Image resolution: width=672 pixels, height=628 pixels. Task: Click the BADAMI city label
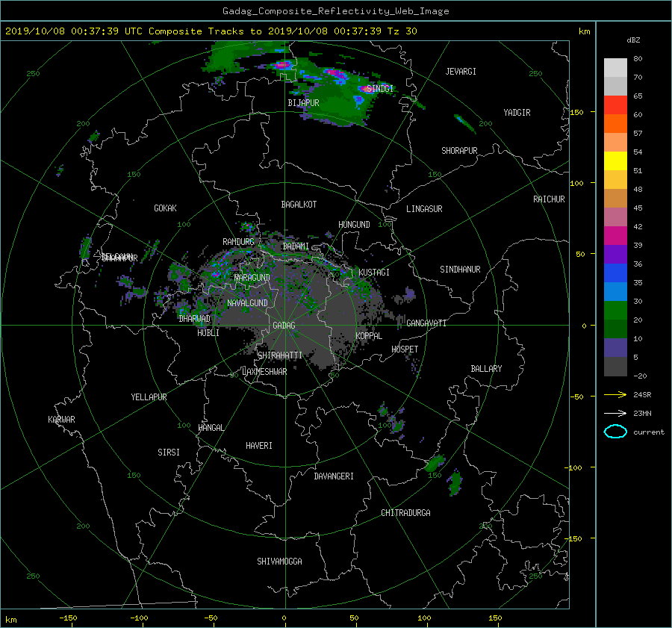pos(296,246)
